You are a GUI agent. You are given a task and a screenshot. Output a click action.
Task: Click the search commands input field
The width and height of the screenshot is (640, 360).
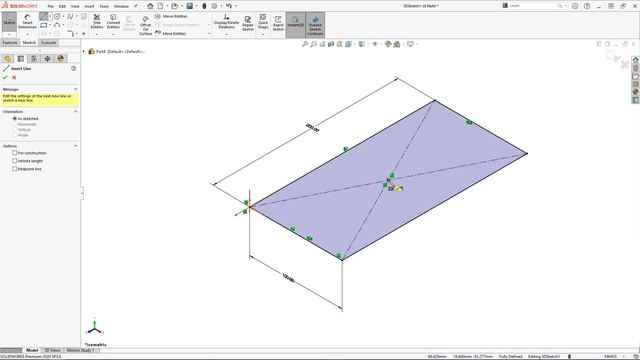(533, 6)
